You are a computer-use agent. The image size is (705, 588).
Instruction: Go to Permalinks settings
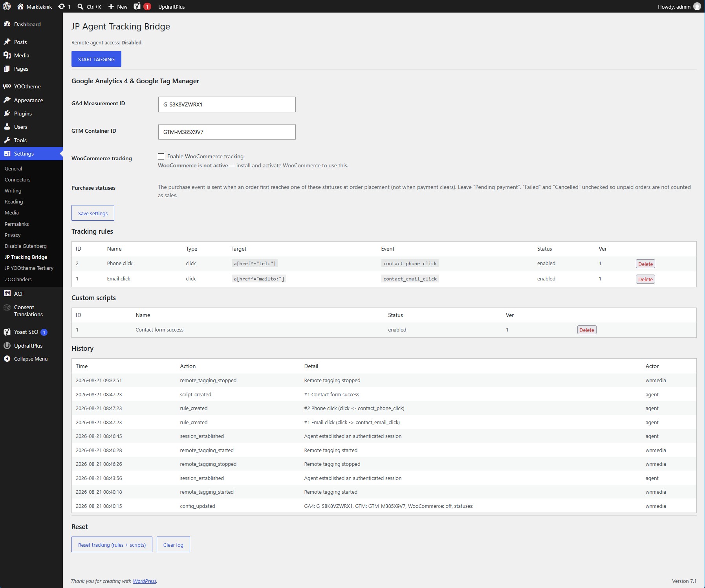pyautogui.click(x=17, y=224)
